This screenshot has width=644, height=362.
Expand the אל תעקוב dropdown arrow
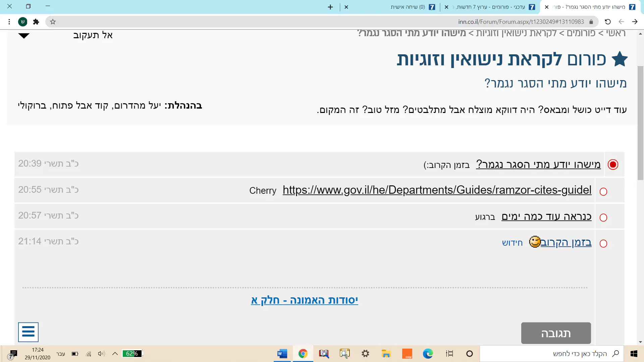coord(24,36)
